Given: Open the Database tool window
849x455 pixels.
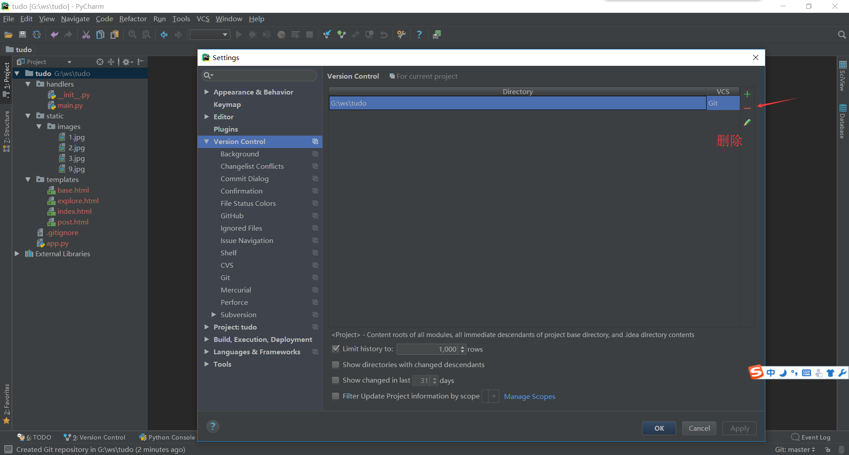Looking at the screenshot, I should [843, 121].
